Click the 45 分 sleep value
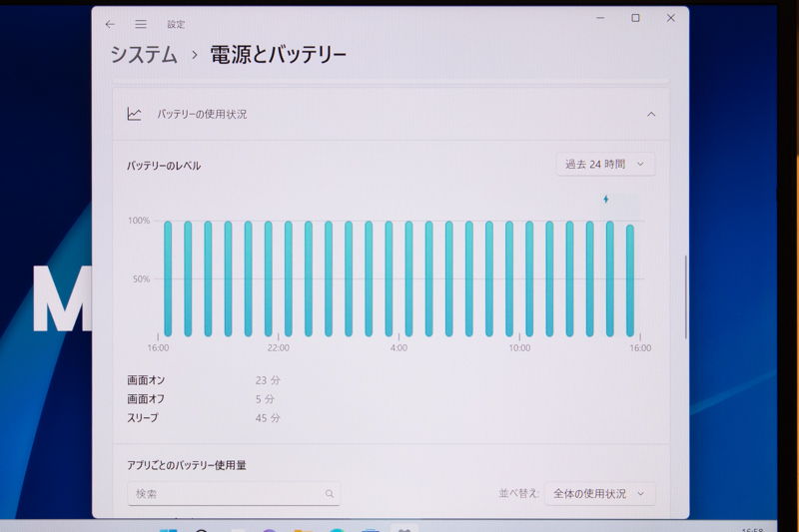The height and width of the screenshot is (532, 799). [x=268, y=418]
